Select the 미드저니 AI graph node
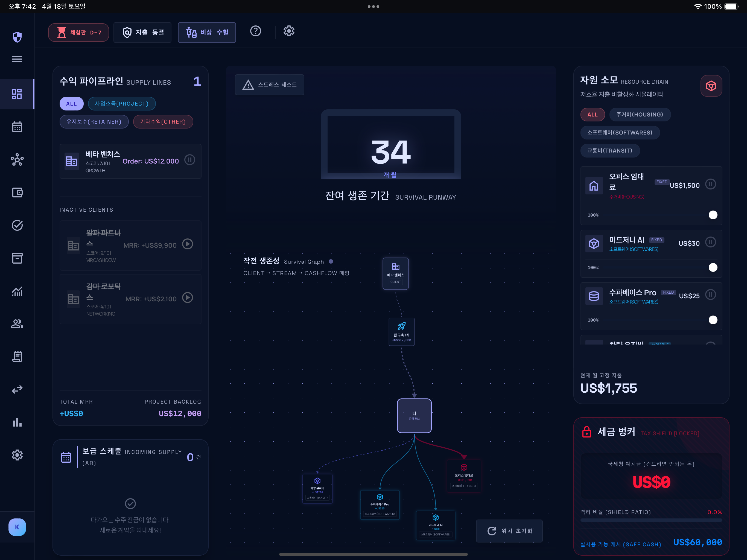 pos(436,525)
